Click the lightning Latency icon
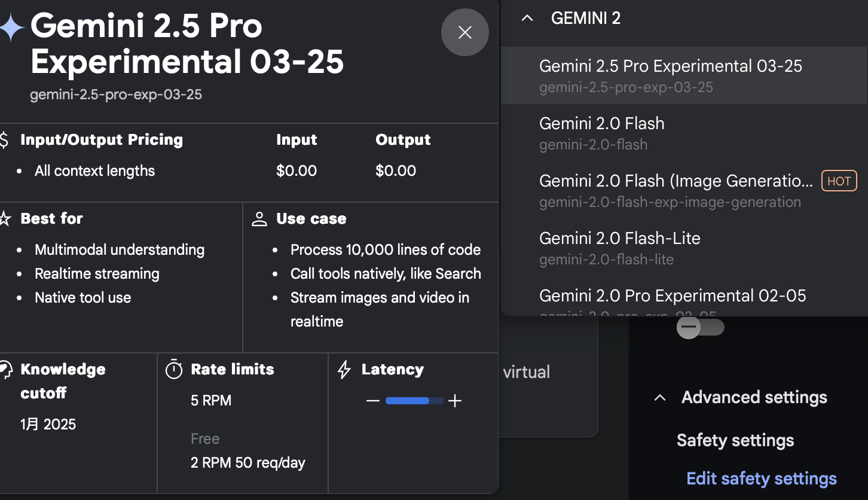The image size is (868, 500). (x=344, y=370)
